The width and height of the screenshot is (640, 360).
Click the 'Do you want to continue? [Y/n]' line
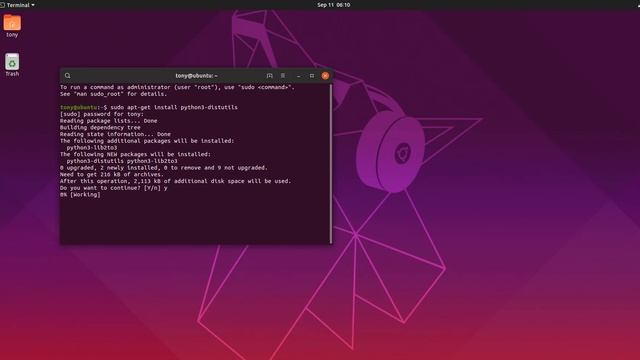pos(113,188)
